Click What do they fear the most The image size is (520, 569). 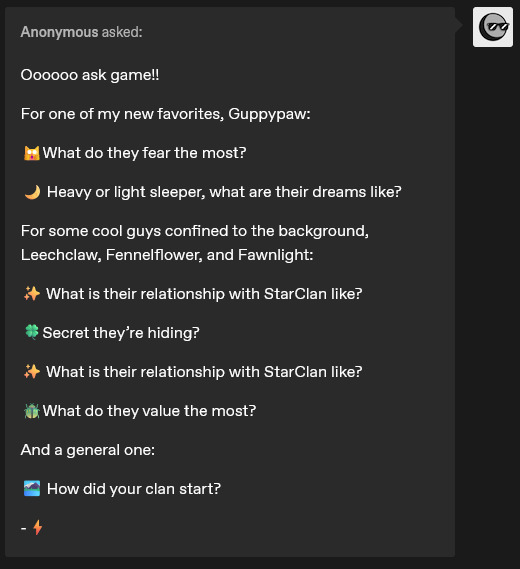144,153
